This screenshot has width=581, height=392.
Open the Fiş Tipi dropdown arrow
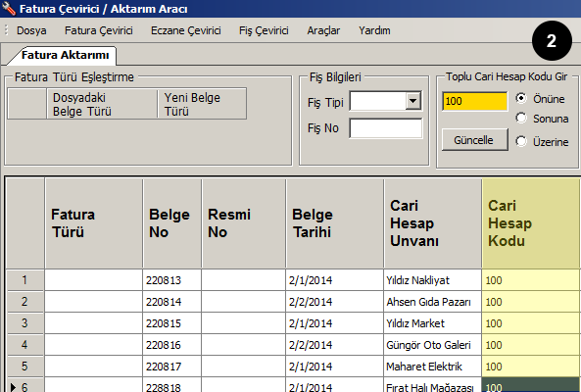click(412, 101)
